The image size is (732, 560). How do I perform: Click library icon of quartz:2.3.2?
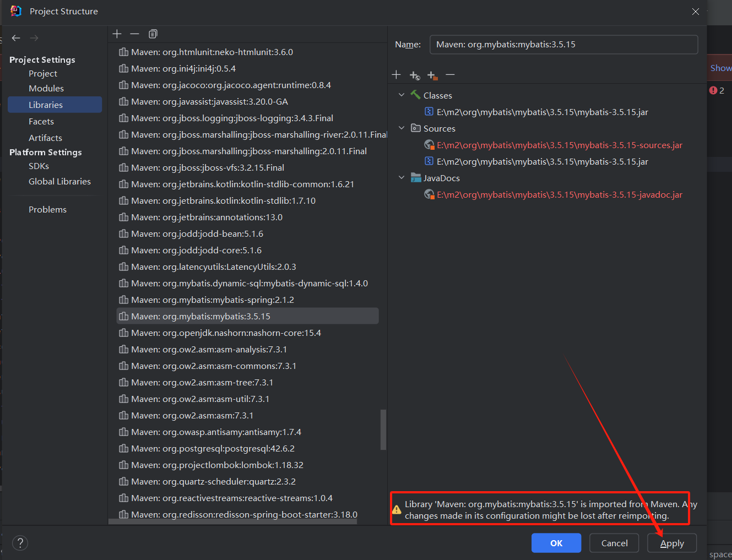123,482
